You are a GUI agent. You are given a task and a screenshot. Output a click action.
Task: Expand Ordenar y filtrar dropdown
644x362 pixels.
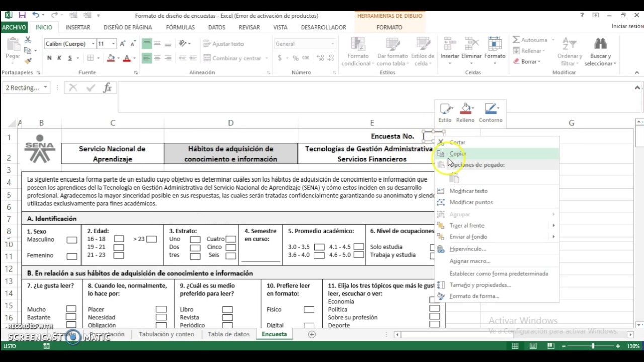pos(570,52)
